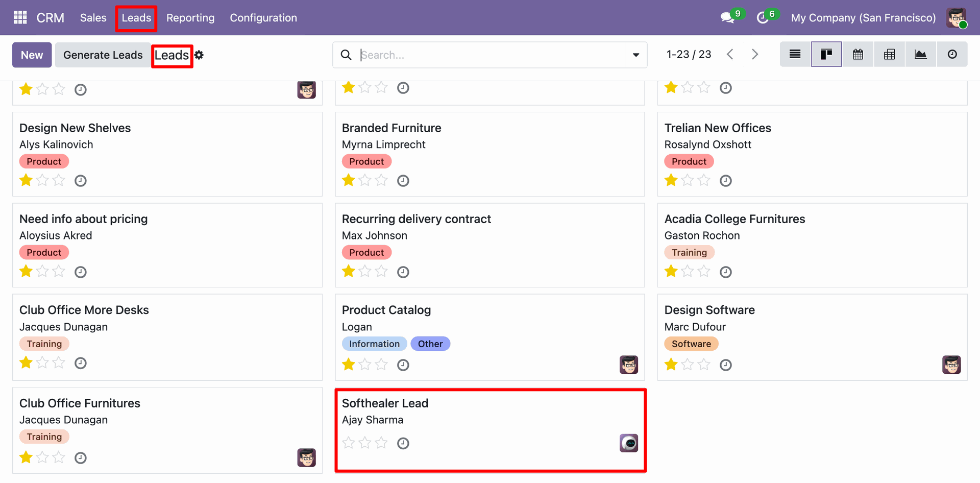Click Generate Leads button
The image size is (980, 483).
103,55
